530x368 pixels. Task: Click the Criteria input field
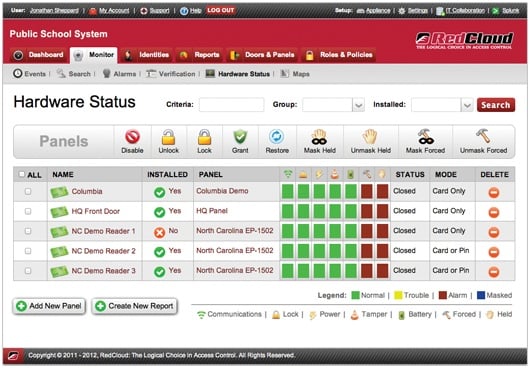232,105
